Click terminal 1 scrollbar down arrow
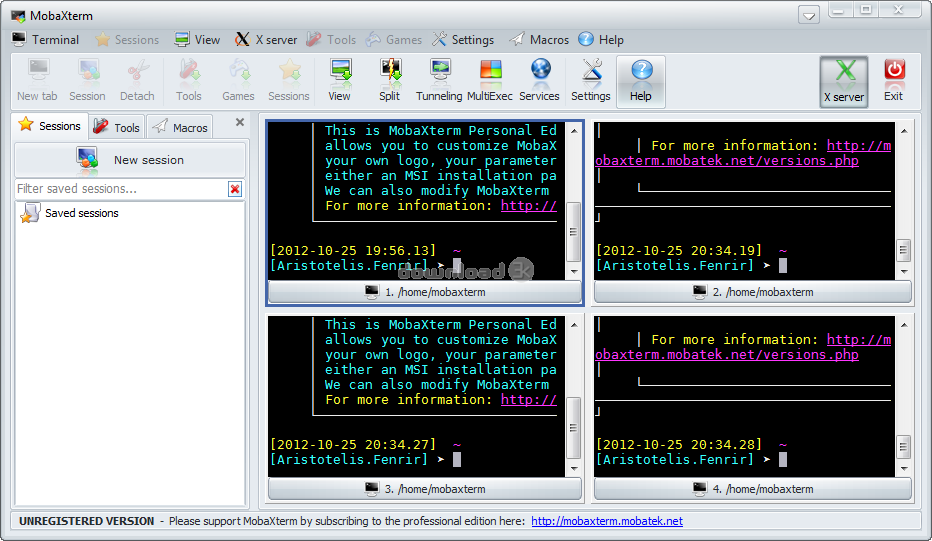Image resolution: width=932 pixels, height=541 pixels. point(574,272)
